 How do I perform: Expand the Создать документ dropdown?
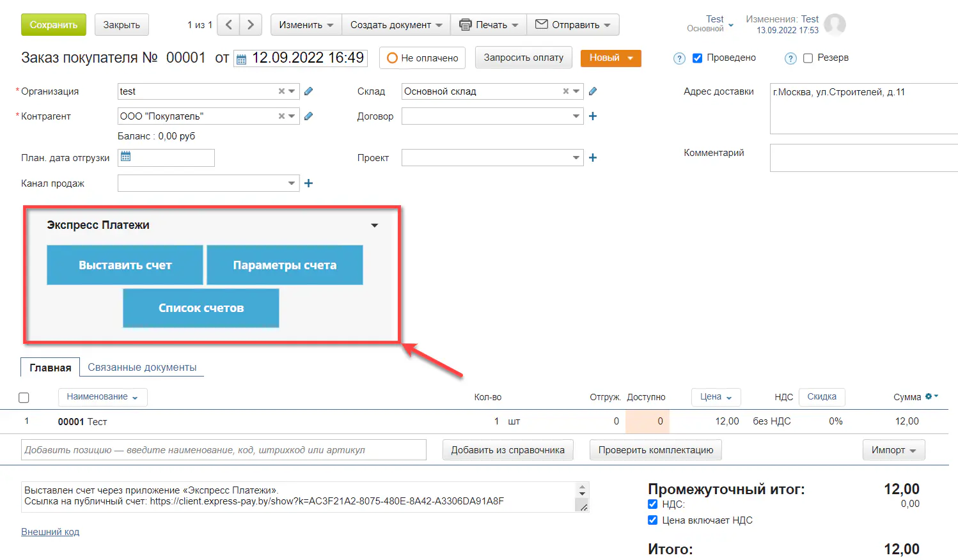coord(396,25)
